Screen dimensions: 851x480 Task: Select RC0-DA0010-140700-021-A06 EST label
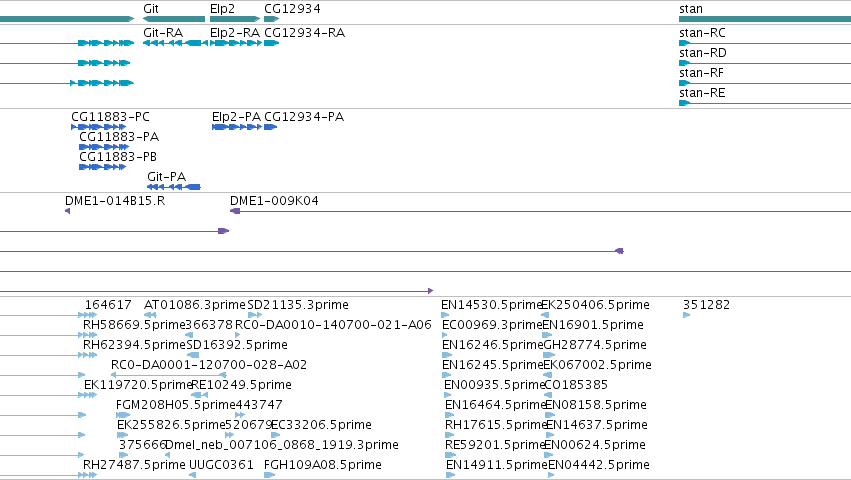pos(333,325)
